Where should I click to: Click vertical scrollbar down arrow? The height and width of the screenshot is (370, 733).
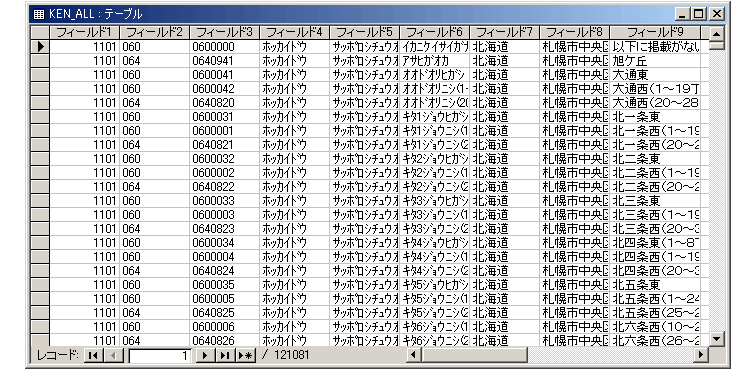[717, 339]
